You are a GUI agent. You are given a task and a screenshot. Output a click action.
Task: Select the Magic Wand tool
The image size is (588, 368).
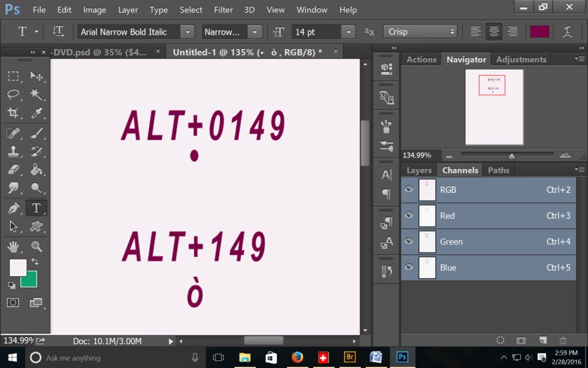(x=36, y=94)
